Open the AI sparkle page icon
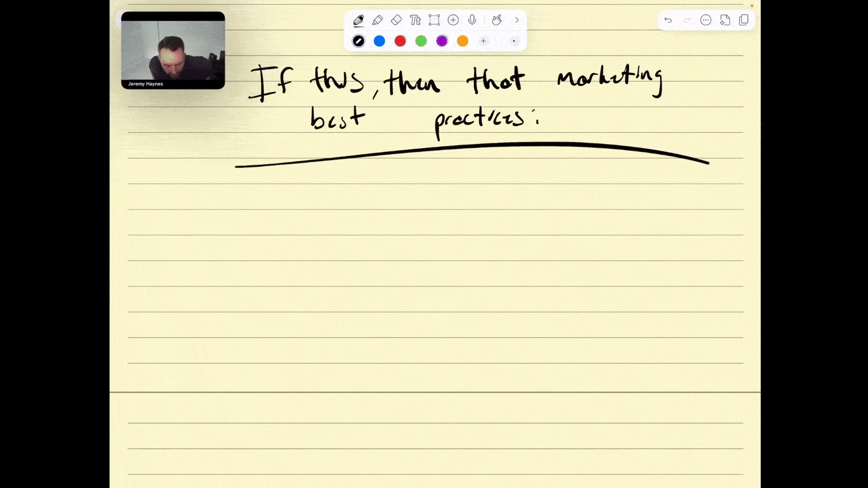 (725, 20)
